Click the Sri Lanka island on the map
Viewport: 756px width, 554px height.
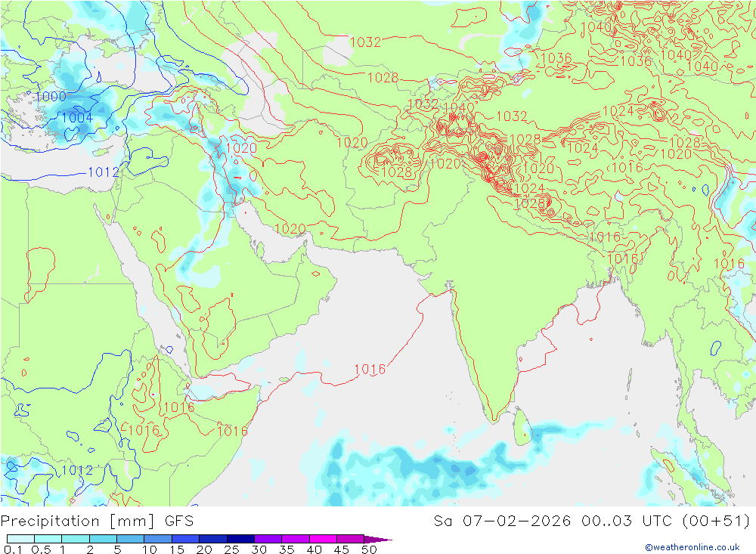tap(522, 428)
